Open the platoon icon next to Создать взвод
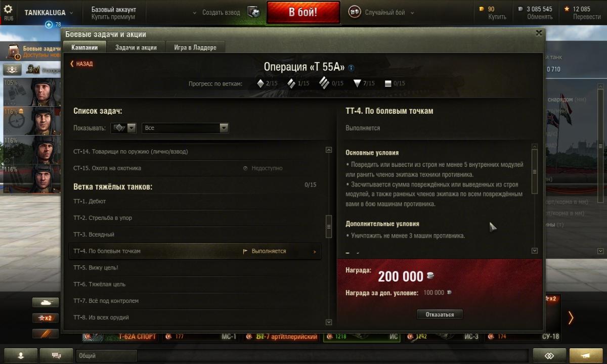The width and height of the screenshot is (607, 364). pyautogui.click(x=254, y=13)
